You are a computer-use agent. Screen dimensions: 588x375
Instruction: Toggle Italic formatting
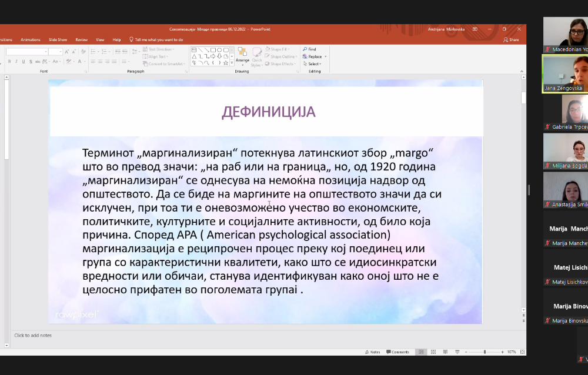point(16,61)
